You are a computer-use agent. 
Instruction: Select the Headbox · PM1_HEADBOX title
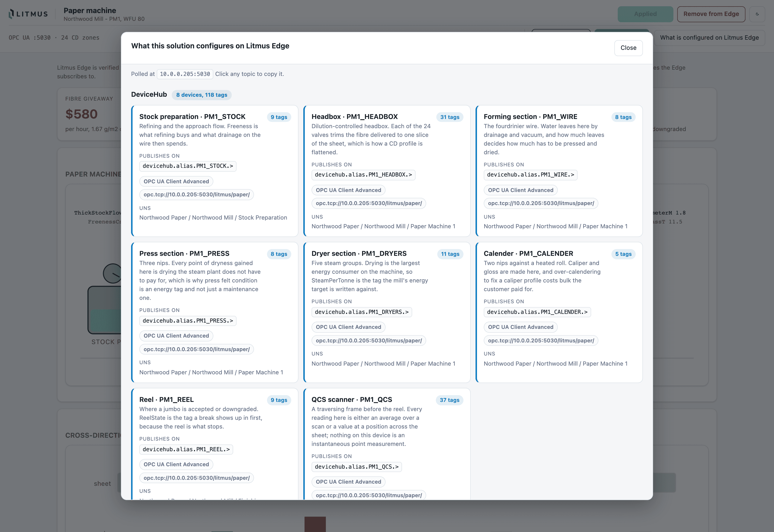[355, 117]
